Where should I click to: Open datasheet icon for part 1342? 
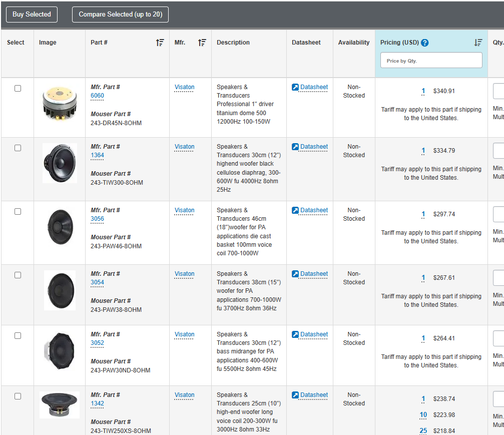coord(295,395)
